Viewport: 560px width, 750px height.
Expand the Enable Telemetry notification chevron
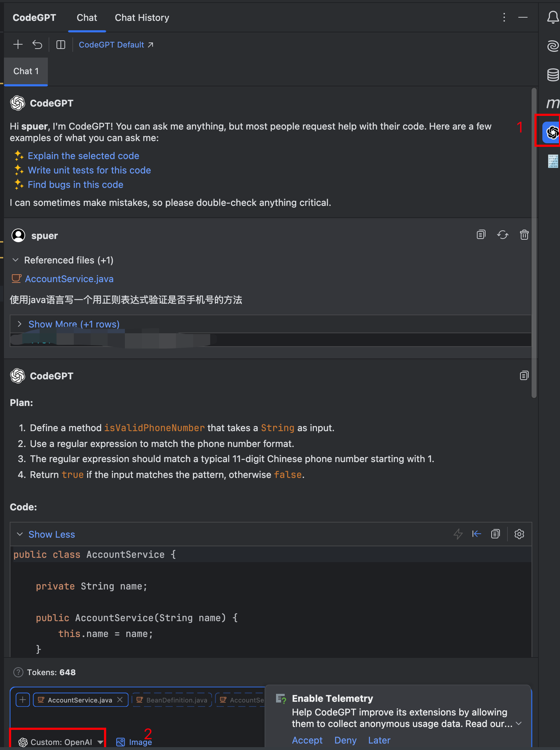(519, 723)
